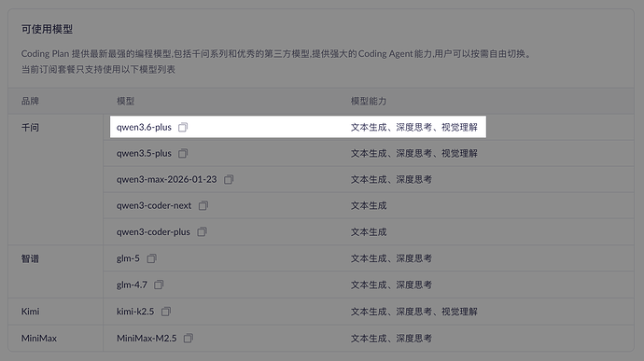Click the 模型能力 column header
The width and height of the screenshot is (644, 361).
click(x=369, y=101)
